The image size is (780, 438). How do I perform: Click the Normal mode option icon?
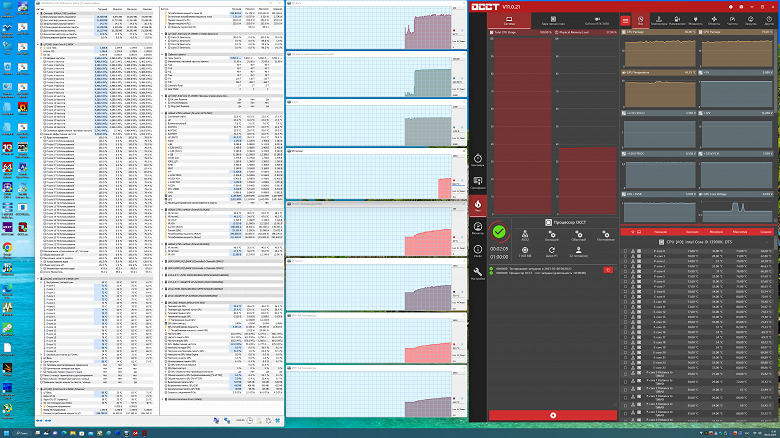tap(579, 235)
